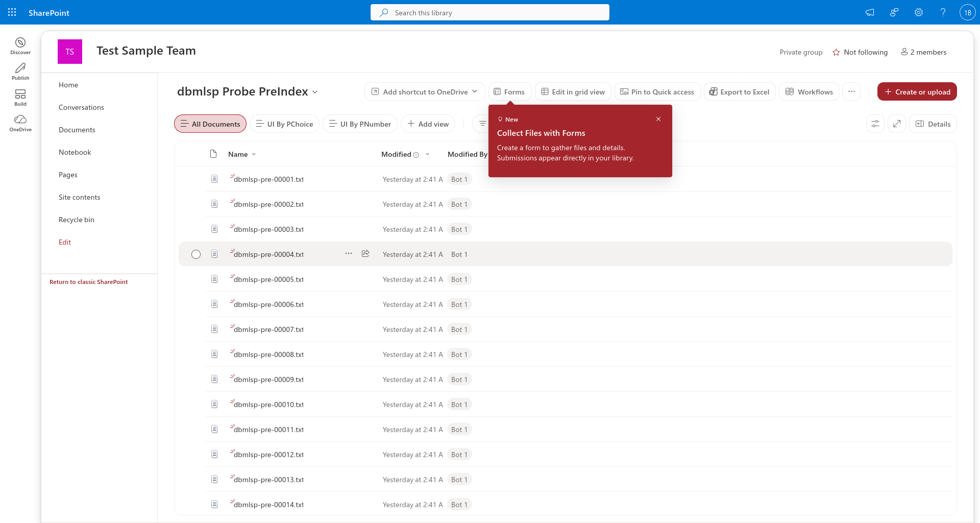The width and height of the screenshot is (980, 523).
Task: Open OneDrive in the left rail
Action: tap(20, 123)
